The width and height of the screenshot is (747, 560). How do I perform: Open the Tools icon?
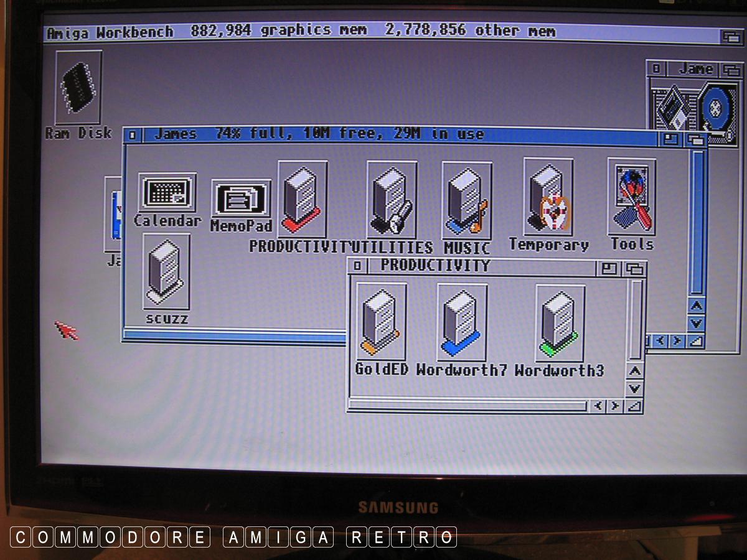pyautogui.click(x=631, y=197)
